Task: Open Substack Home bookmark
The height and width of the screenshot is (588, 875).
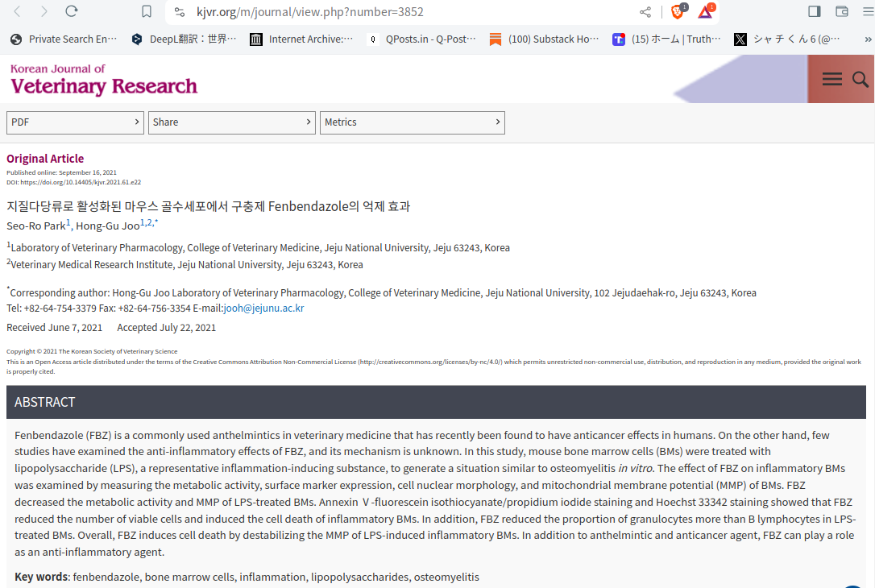Action: click(x=544, y=39)
